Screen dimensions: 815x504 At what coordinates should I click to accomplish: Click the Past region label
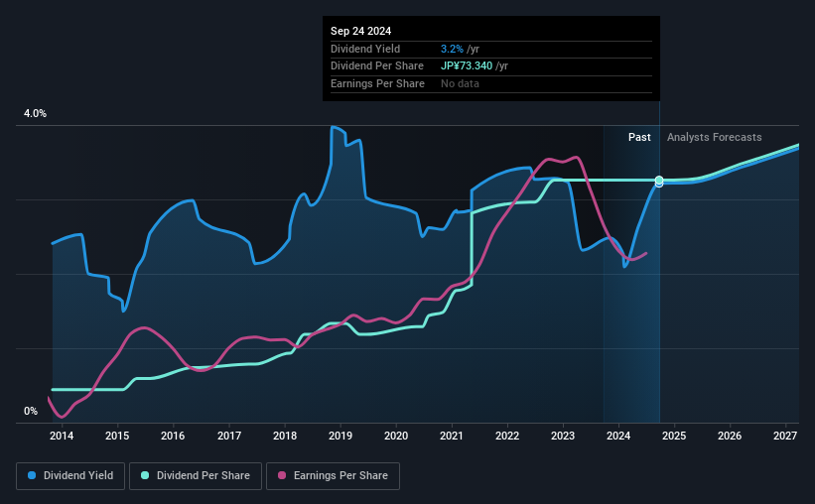(x=639, y=137)
